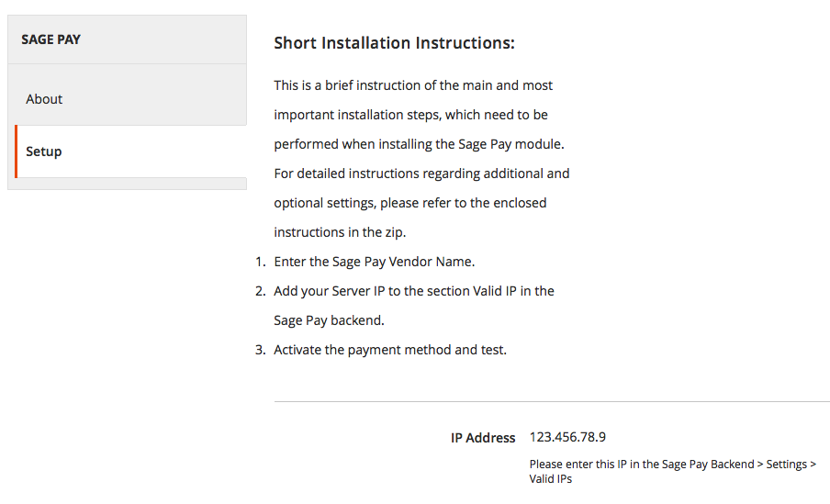Click the 'Sage Pay backend.' line
Screen dimensions: 830x504
tap(329, 320)
